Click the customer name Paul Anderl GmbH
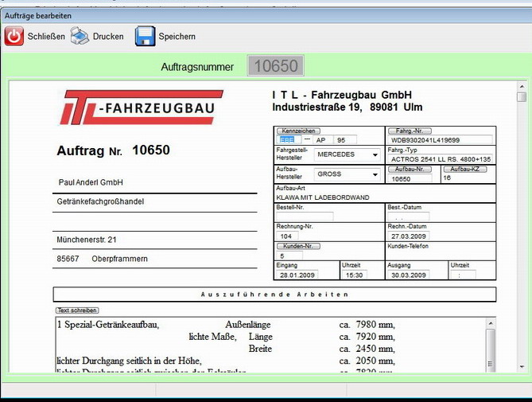The width and height of the screenshot is (532, 402). [x=91, y=182]
